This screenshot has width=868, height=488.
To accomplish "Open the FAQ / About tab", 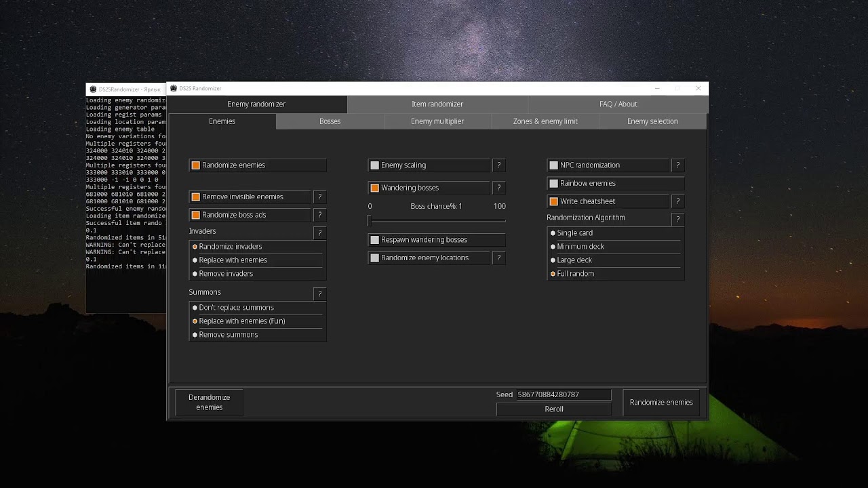I will tap(618, 104).
